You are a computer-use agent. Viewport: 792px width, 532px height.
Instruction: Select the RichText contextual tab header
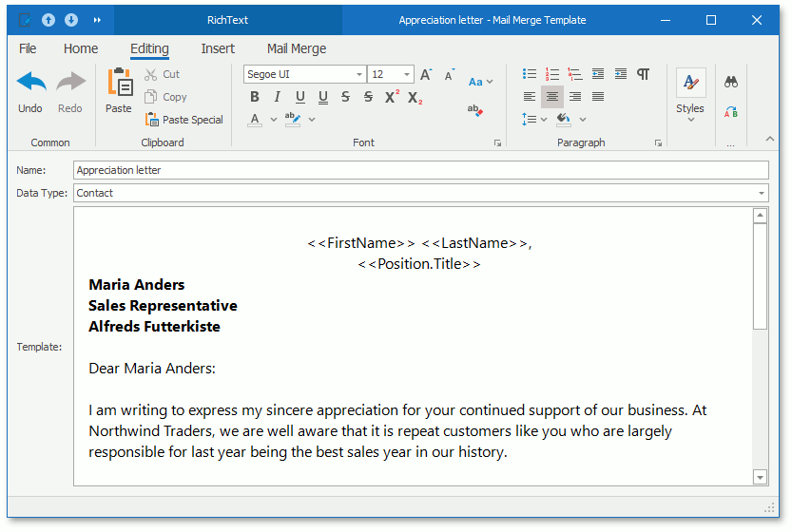pos(228,20)
